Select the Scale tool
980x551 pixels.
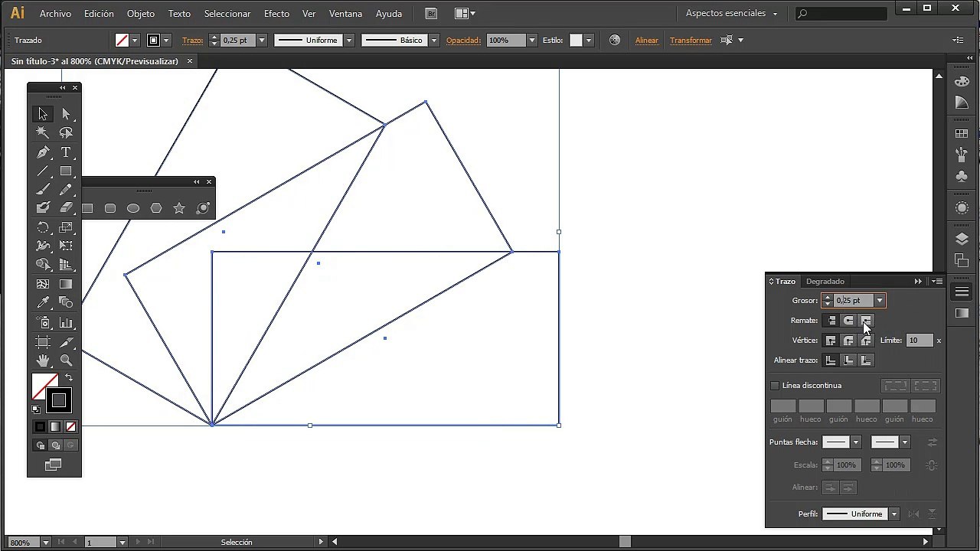coord(66,227)
